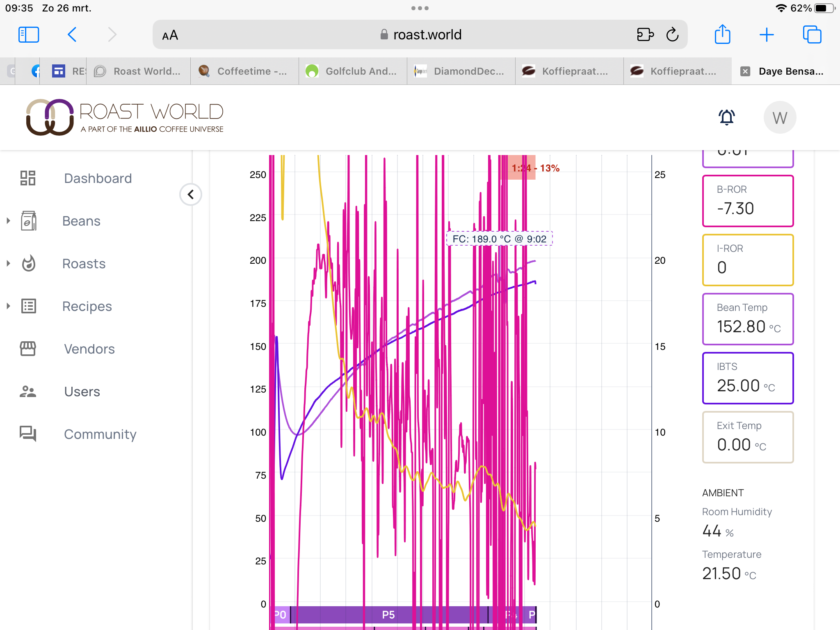
Task: Switch to the Coffeetime browser tab
Action: pyautogui.click(x=245, y=71)
